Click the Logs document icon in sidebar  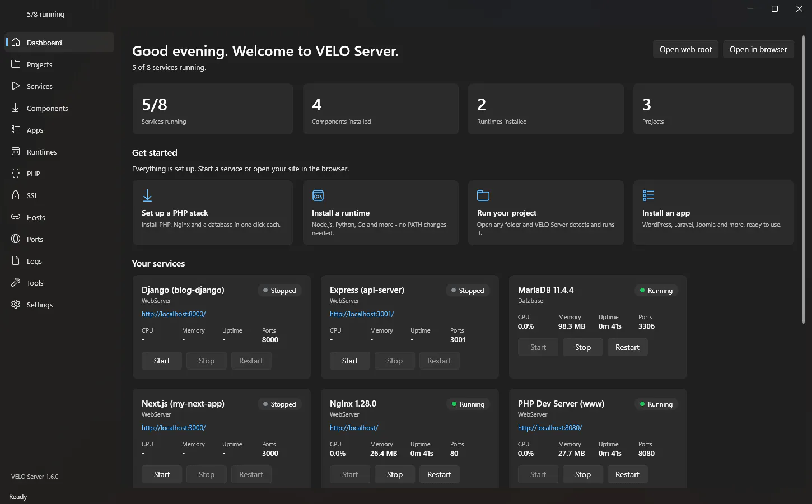pyautogui.click(x=16, y=261)
